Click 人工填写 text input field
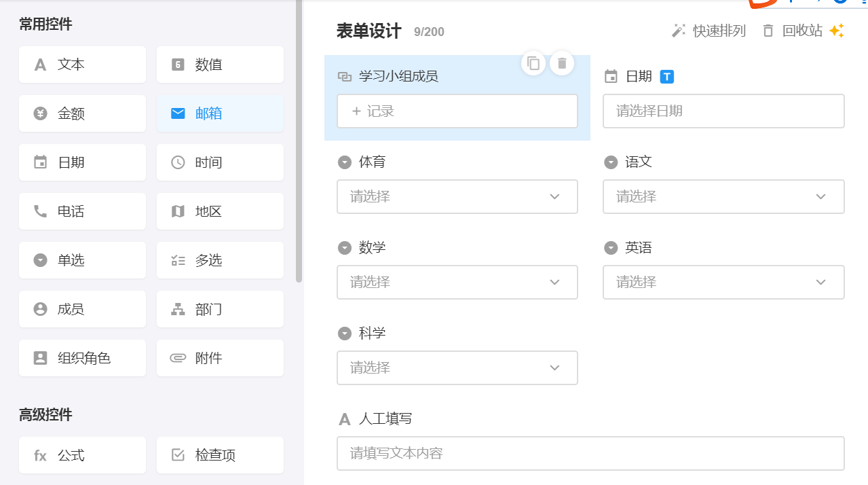Screen dimensions: 868x485 pyautogui.click(x=590, y=453)
